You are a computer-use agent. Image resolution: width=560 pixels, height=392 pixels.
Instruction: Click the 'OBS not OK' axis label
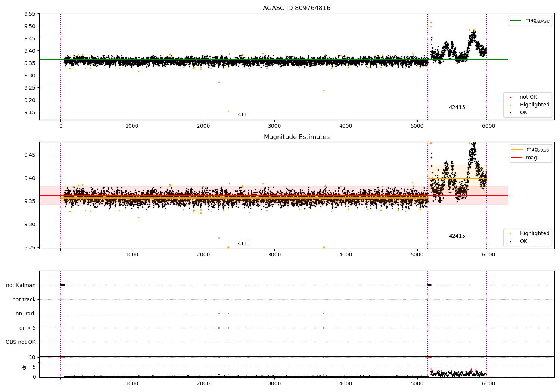(21, 342)
